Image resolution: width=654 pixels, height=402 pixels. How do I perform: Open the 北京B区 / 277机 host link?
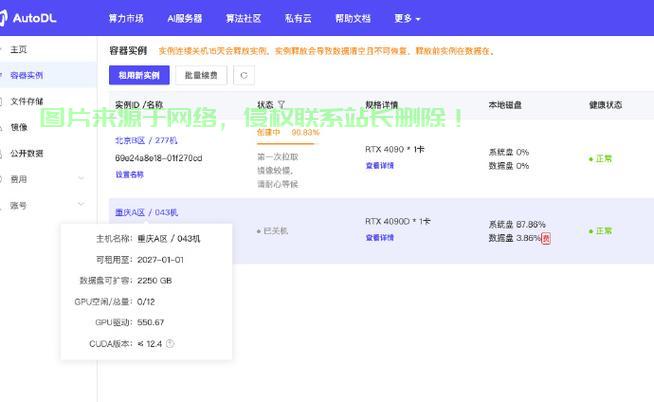146,140
